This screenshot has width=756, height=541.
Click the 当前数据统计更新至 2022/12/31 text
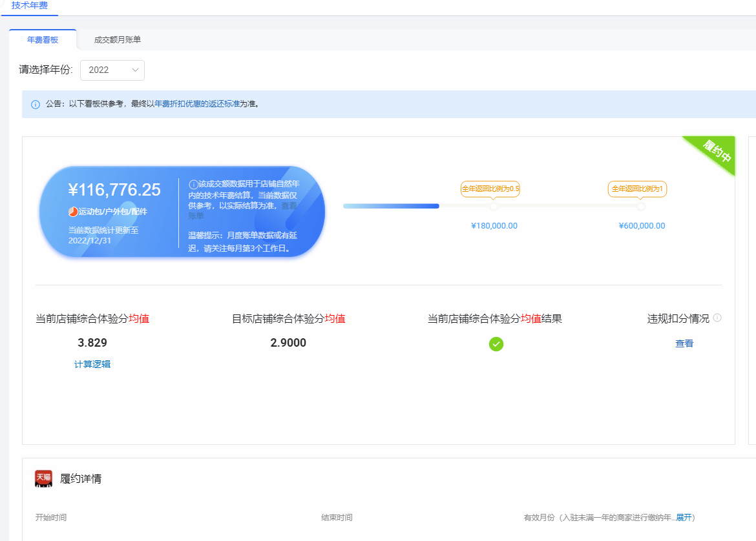point(103,235)
